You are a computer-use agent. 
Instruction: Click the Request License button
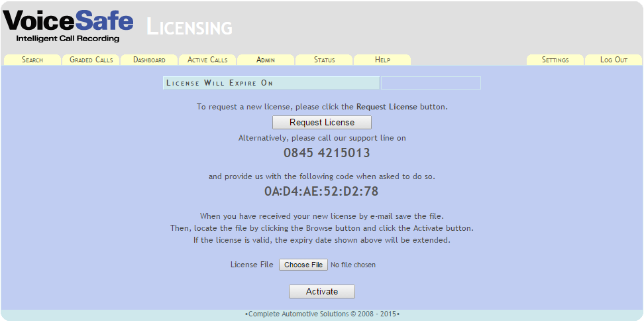[x=322, y=123]
